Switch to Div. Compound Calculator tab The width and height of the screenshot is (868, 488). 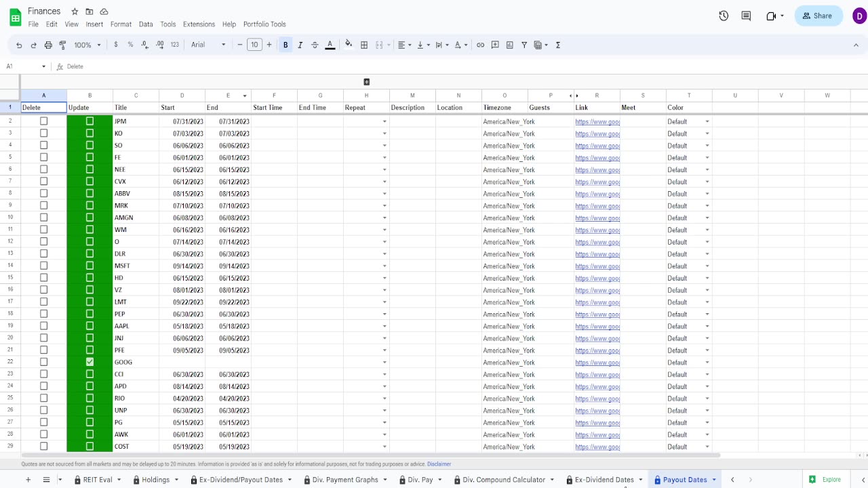[504, 480]
